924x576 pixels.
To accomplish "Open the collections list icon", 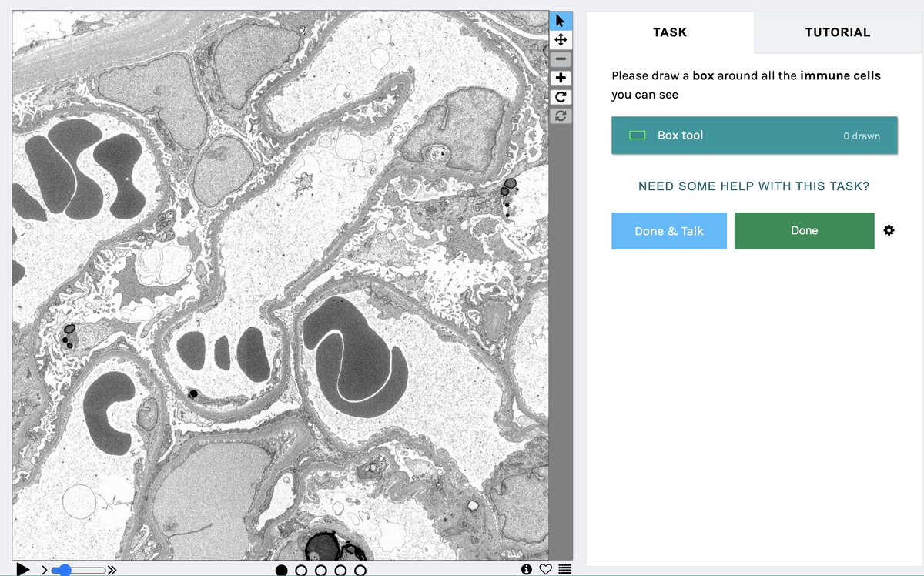I will click(564, 569).
